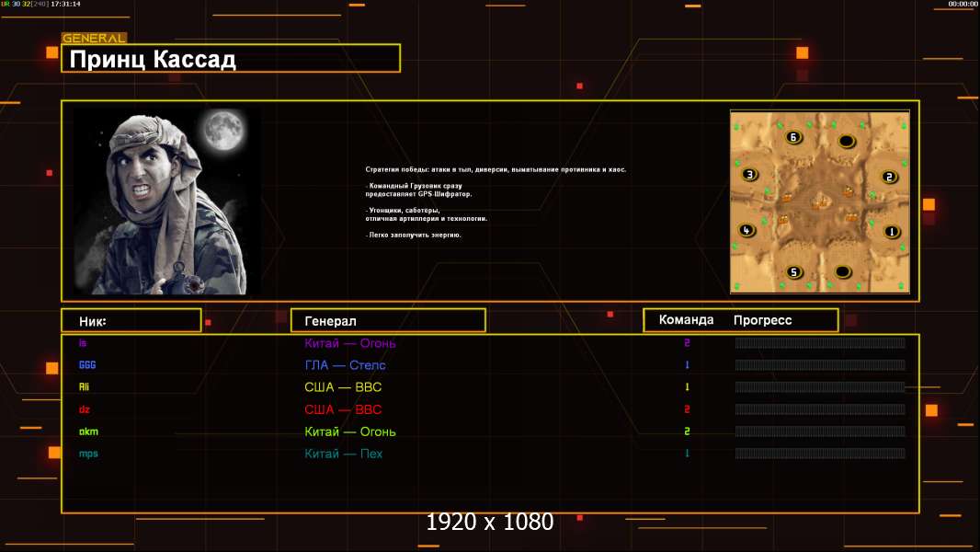This screenshot has width=980, height=552.
Task: Click the Ник: column header
Action: point(131,320)
